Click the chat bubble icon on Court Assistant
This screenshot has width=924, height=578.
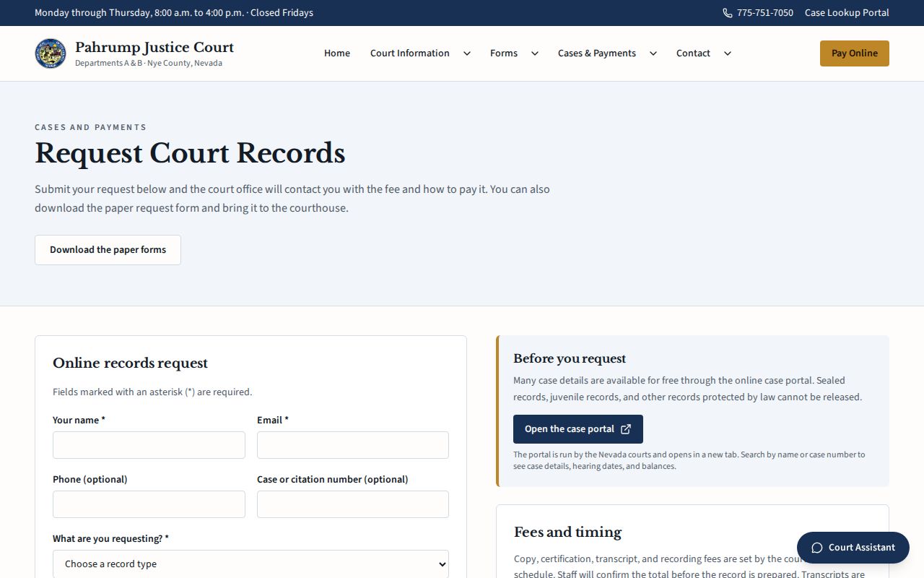(x=817, y=548)
